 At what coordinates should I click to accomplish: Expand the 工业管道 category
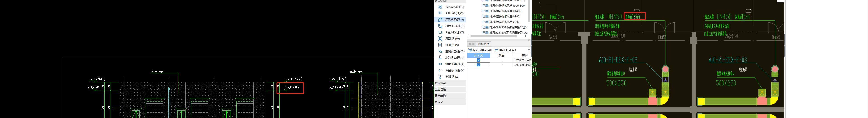pyautogui.click(x=450, y=89)
